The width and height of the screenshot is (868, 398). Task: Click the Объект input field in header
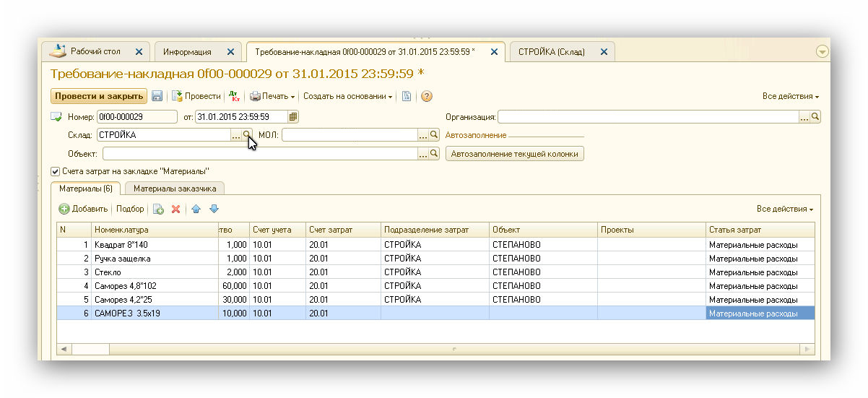click(x=260, y=153)
